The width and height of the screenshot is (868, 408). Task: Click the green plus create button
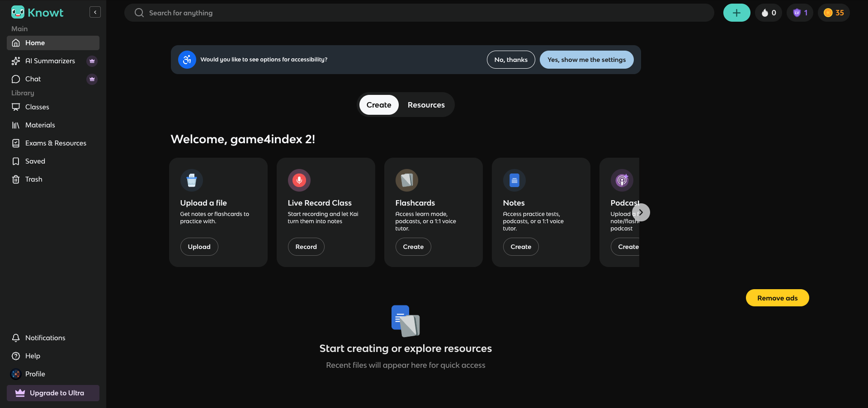(736, 13)
